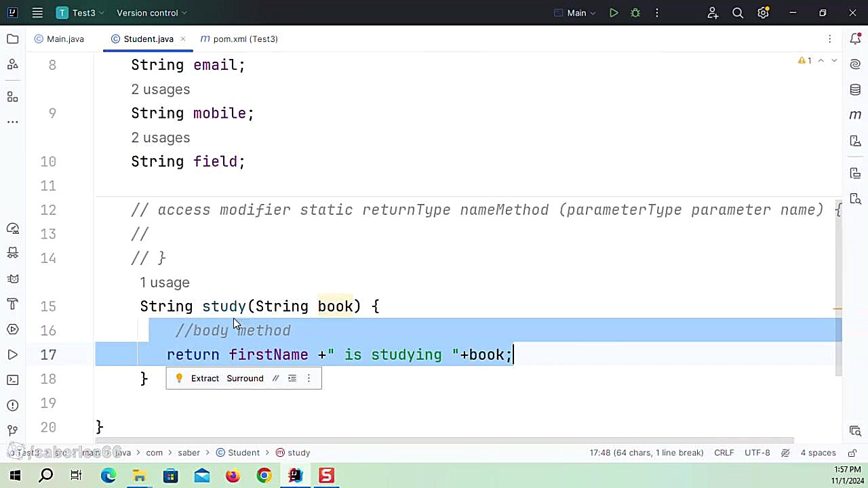
Task: Open the Git branch tool window
Action: point(12,430)
